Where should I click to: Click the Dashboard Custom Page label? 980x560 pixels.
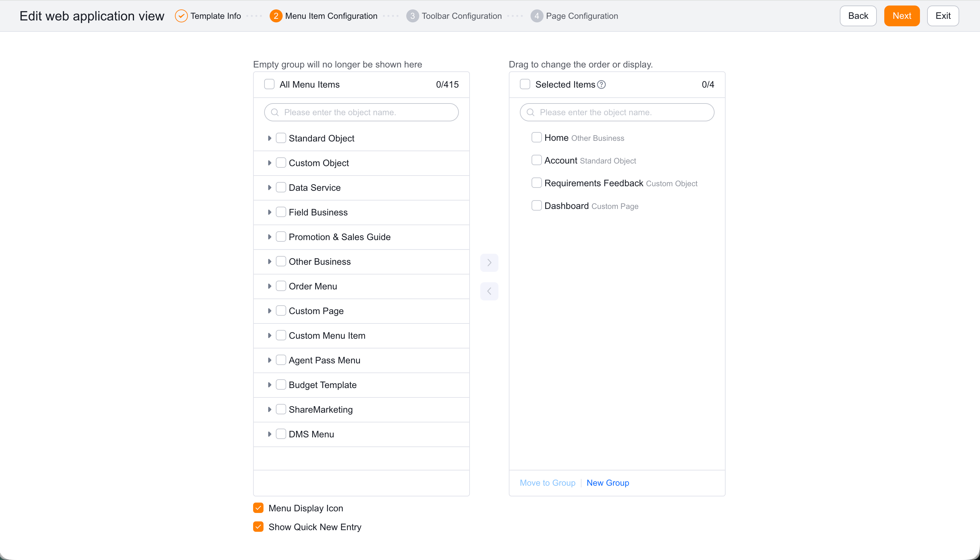point(591,206)
